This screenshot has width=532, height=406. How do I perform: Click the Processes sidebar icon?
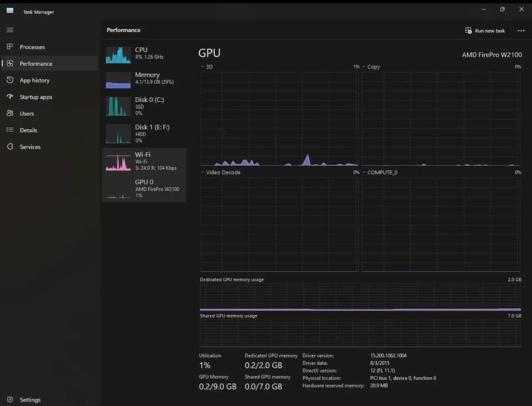pyautogui.click(x=10, y=47)
